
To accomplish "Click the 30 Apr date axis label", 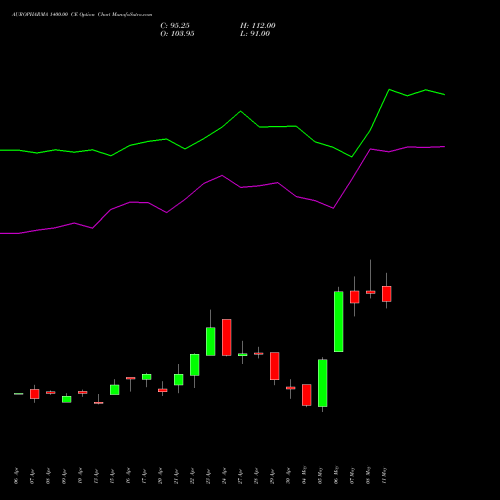I will coord(289,476).
